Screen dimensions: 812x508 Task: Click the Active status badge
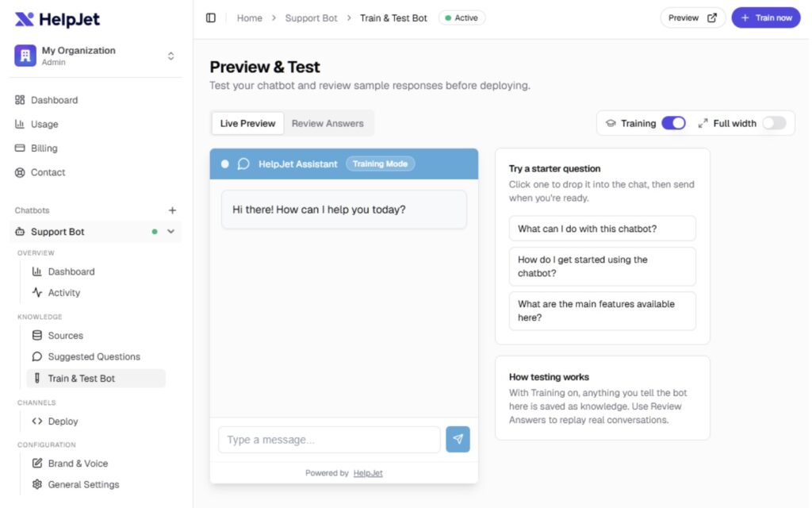coord(462,18)
